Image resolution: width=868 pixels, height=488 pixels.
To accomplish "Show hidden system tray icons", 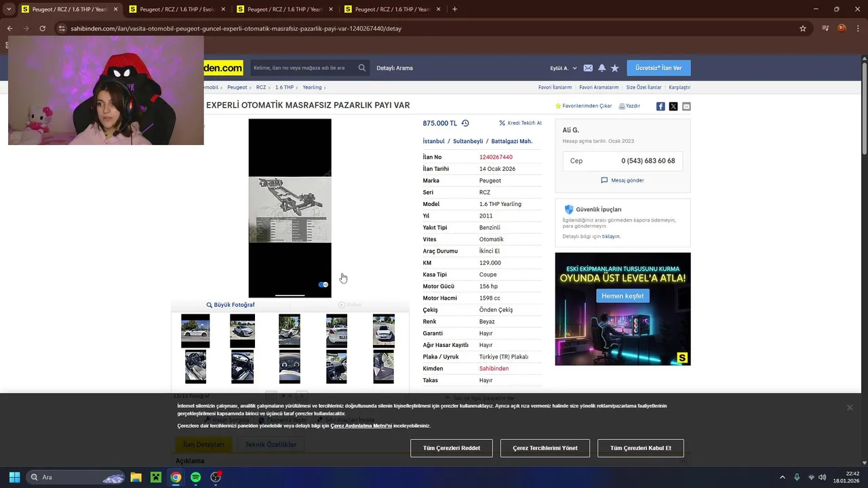I will [782, 477].
